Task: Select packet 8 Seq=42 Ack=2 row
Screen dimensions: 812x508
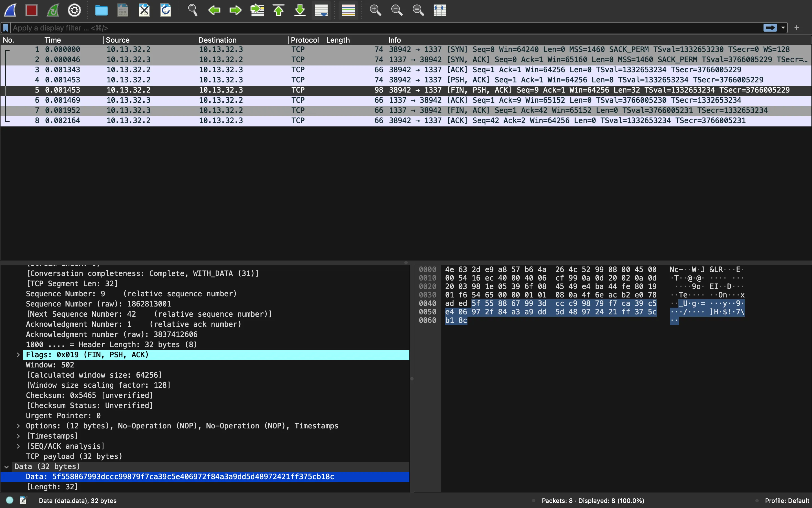Action: 406,121
